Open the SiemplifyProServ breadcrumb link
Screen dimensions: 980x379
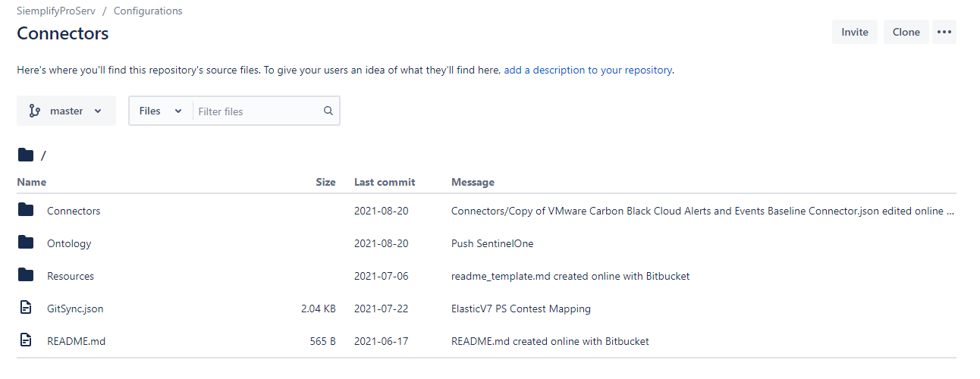click(55, 11)
